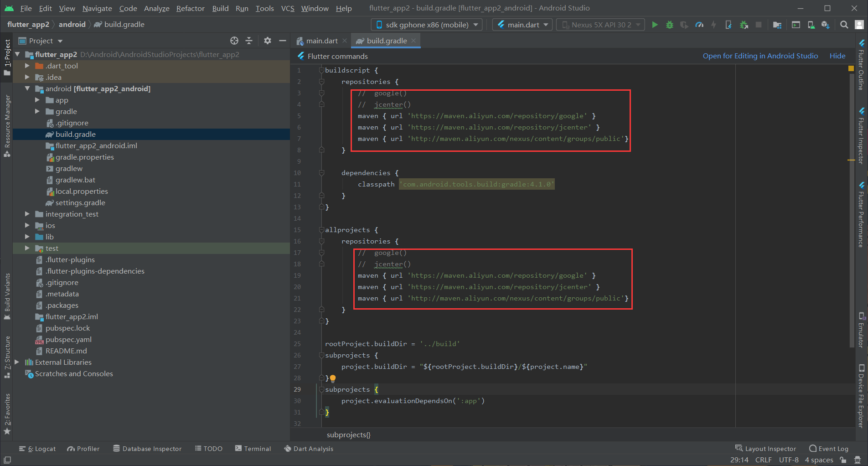Screen dimensions: 868x466
Task: Start debugging with the green bug icon
Action: (x=669, y=25)
